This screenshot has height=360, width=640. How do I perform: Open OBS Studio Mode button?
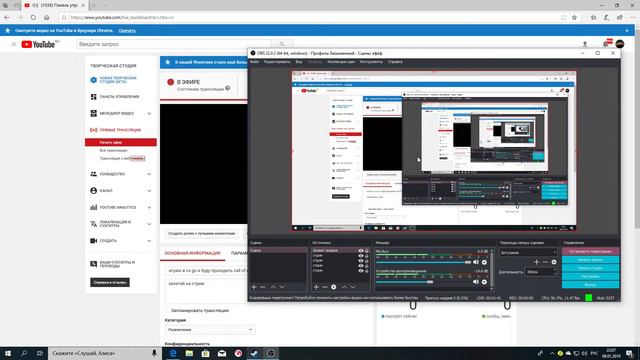click(590, 268)
